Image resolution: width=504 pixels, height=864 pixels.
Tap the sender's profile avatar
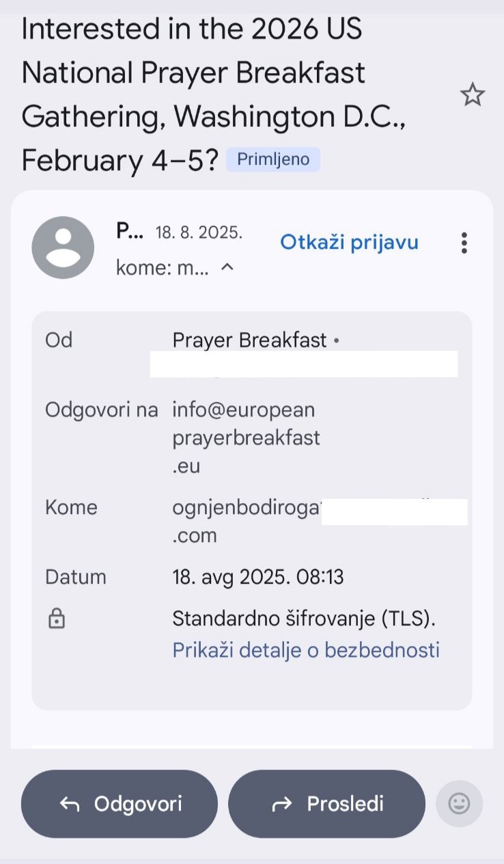63,247
